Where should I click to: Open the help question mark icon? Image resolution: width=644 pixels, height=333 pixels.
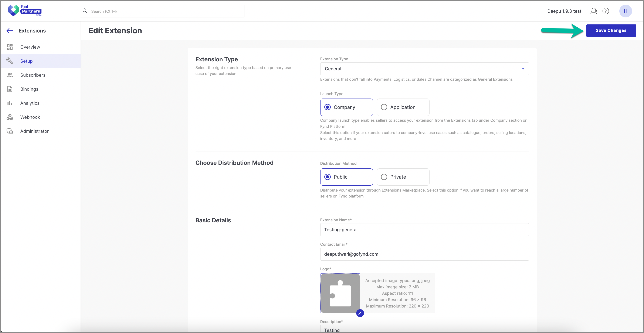point(606,11)
